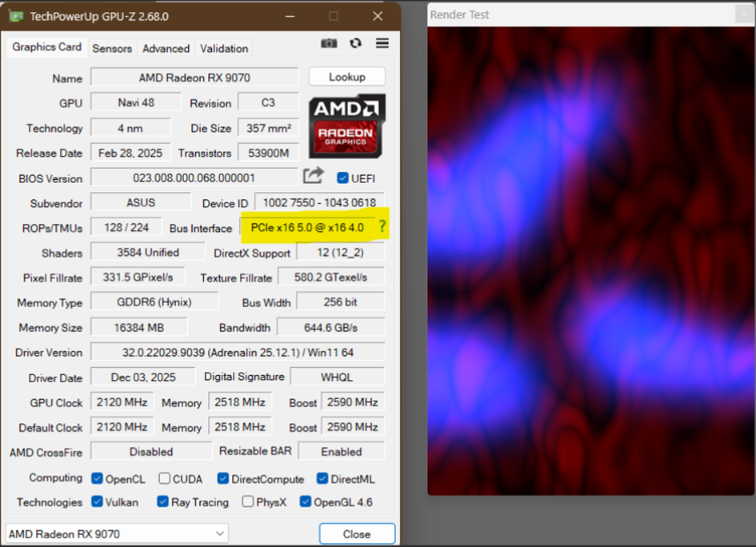Open the hamburger menu in GPU-Z
This screenshot has height=547, width=756.
point(382,43)
